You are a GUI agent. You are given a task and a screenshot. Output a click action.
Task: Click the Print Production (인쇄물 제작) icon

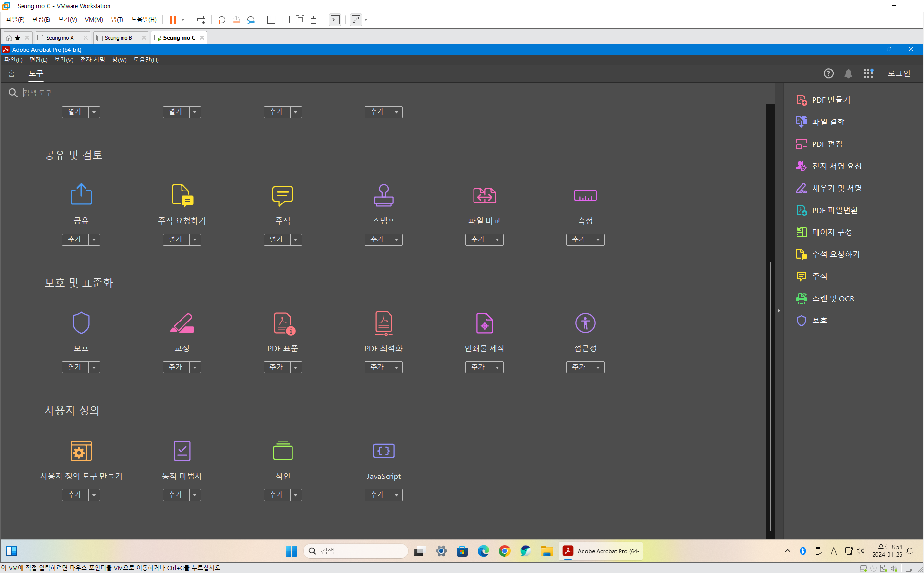click(484, 323)
